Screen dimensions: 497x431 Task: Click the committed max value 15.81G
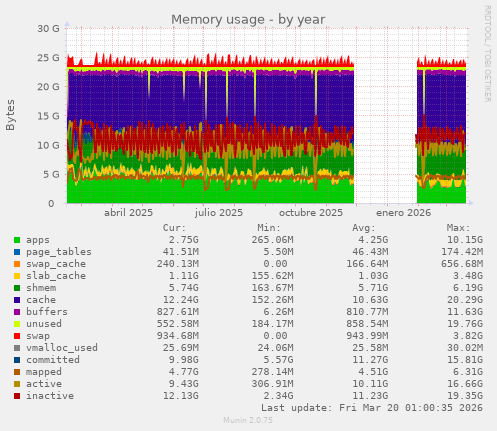(x=465, y=360)
